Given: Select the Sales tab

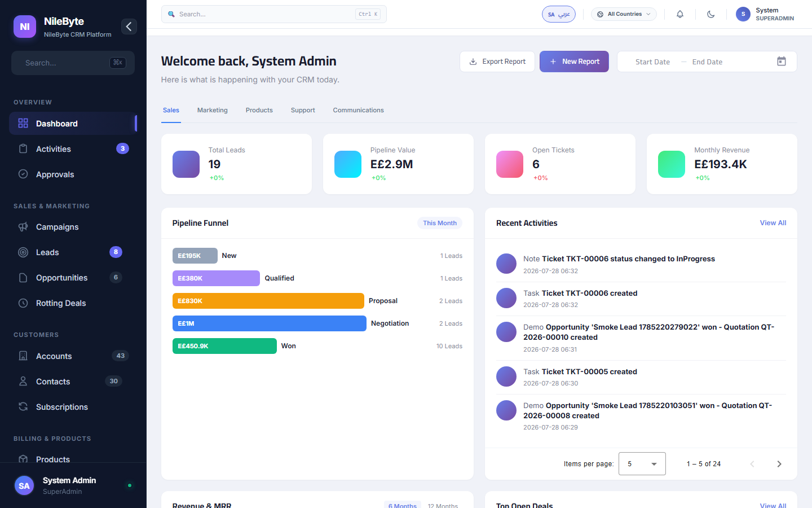Looking at the screenshot, I should 171,110.
